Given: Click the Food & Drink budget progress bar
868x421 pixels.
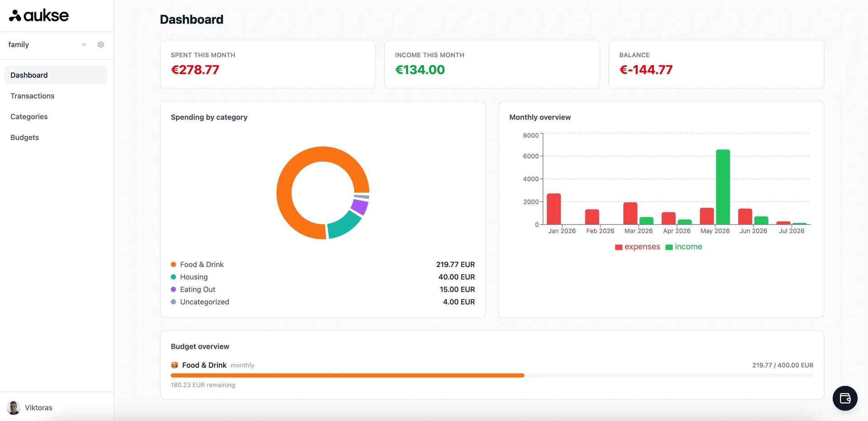Looking at the screenshot, I should click(492, 375).
